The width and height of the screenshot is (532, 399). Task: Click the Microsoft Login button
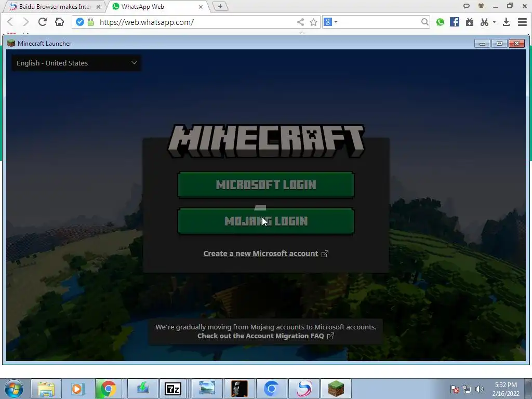(x=266, y=185)
